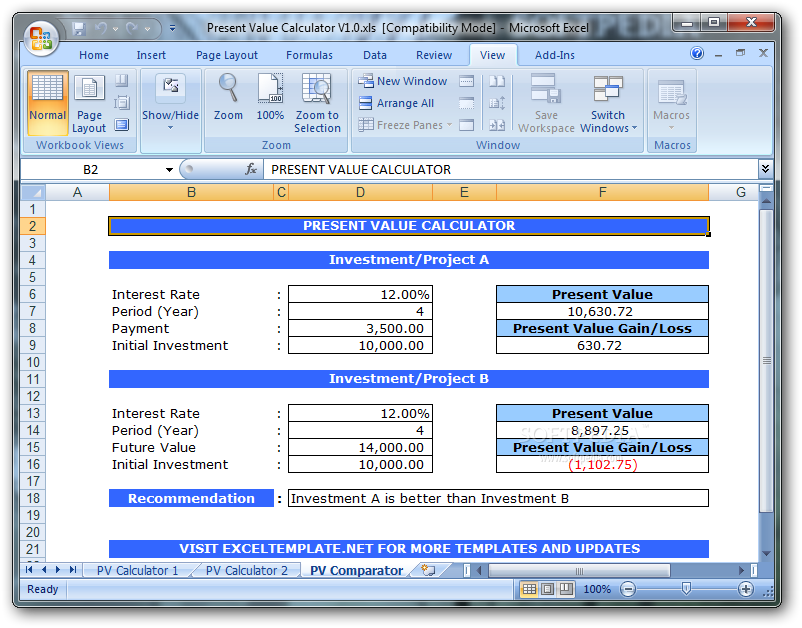This screenshot has width=802, height=628.
Task: Select Page Break Preview in status bar
Action: coord(566,589)
